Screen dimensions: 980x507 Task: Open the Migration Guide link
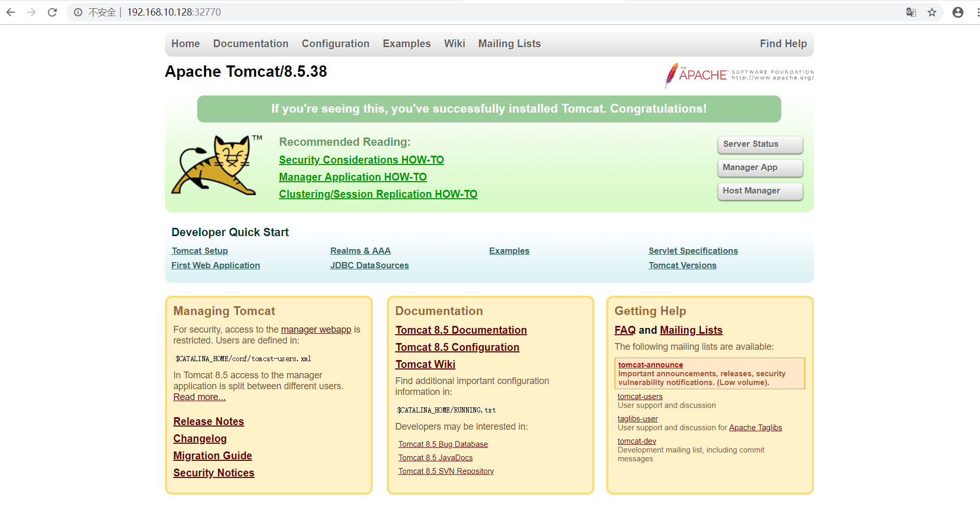pos(213,456)
